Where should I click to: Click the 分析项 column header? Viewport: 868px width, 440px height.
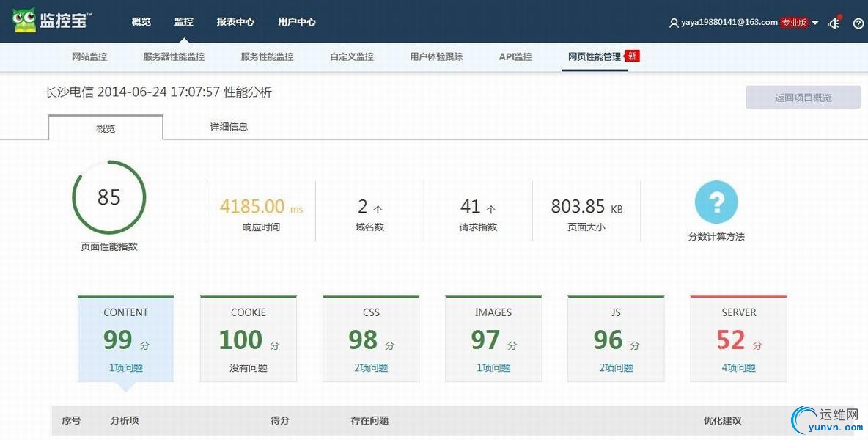pos(125,421)
